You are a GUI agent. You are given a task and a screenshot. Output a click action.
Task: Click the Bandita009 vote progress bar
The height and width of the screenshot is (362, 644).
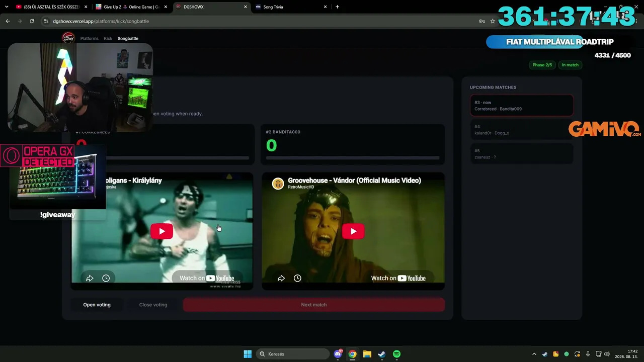click(353, 158)
